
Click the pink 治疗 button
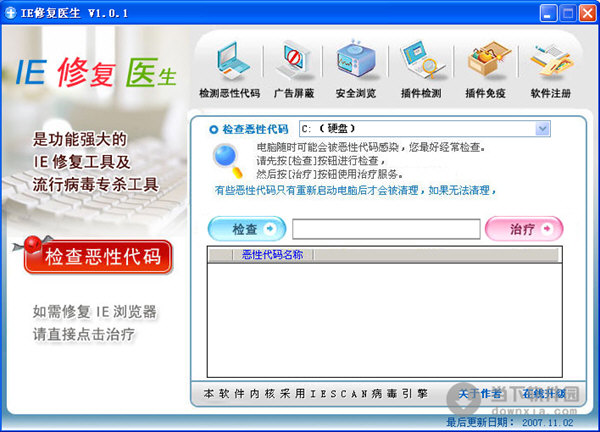click(524, 229)
